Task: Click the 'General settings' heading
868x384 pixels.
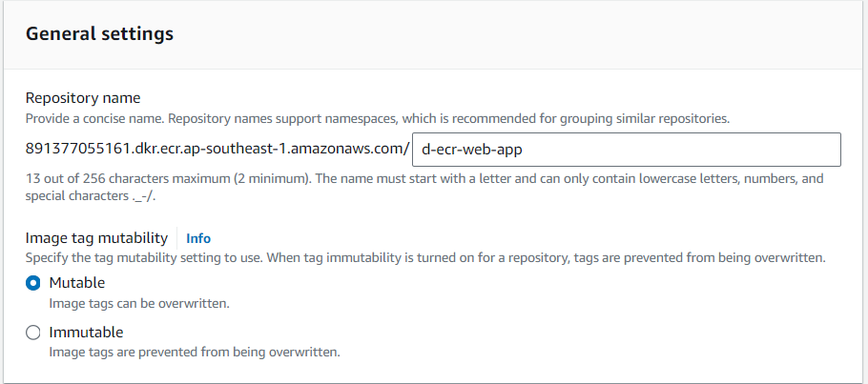Action: (x=99, y=33)
